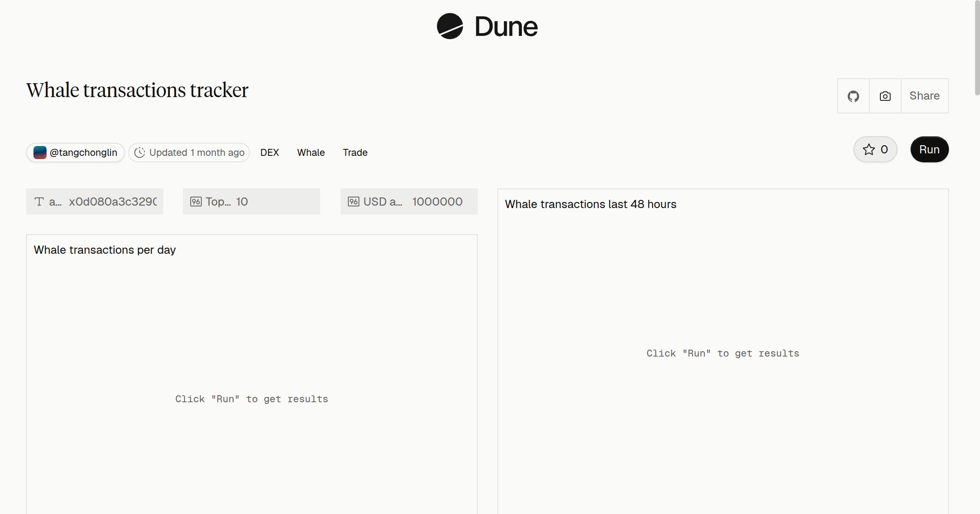
Task: Click the camera screenshot icon
Action: 885,96
